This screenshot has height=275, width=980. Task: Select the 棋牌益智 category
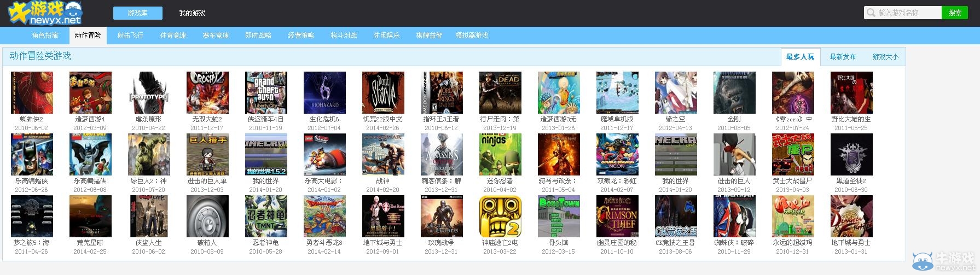click(x=429, y=35)
